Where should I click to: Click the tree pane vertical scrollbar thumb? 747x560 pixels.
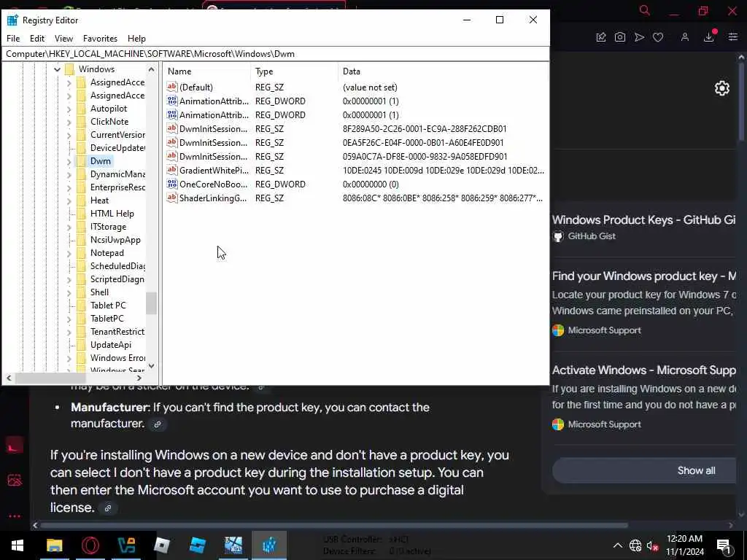152,303
